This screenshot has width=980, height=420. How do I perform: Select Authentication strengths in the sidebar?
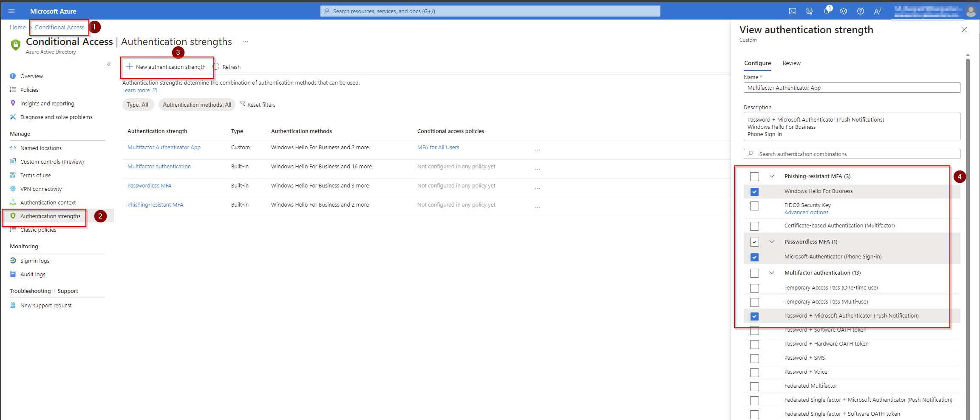coord(50,216)
